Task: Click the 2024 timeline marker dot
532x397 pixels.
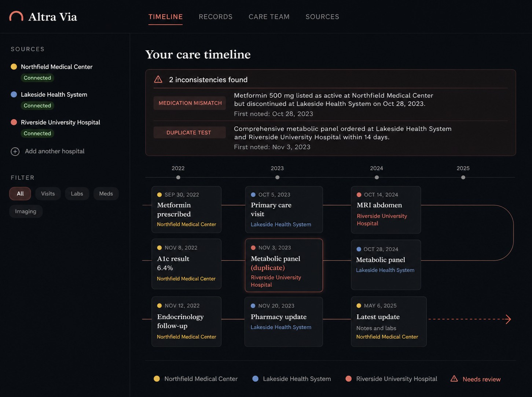Action: pyautogui.click(x=377, y=177)
